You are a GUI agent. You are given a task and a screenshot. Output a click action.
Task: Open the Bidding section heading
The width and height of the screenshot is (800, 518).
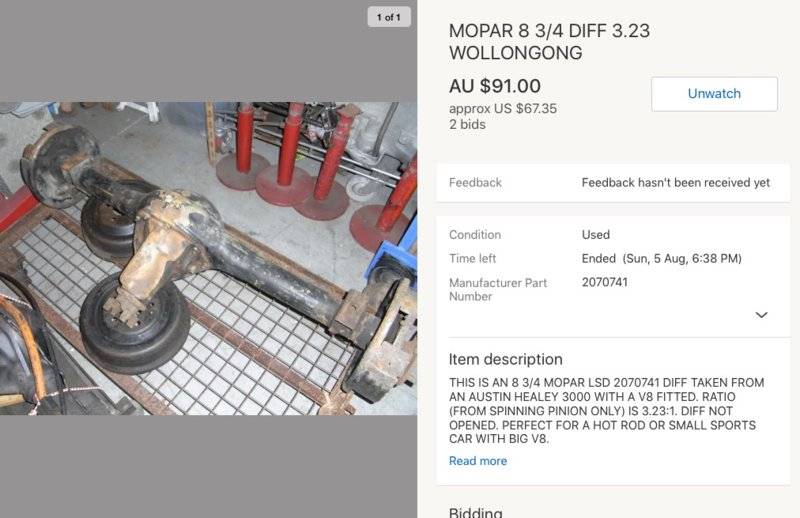476,512
